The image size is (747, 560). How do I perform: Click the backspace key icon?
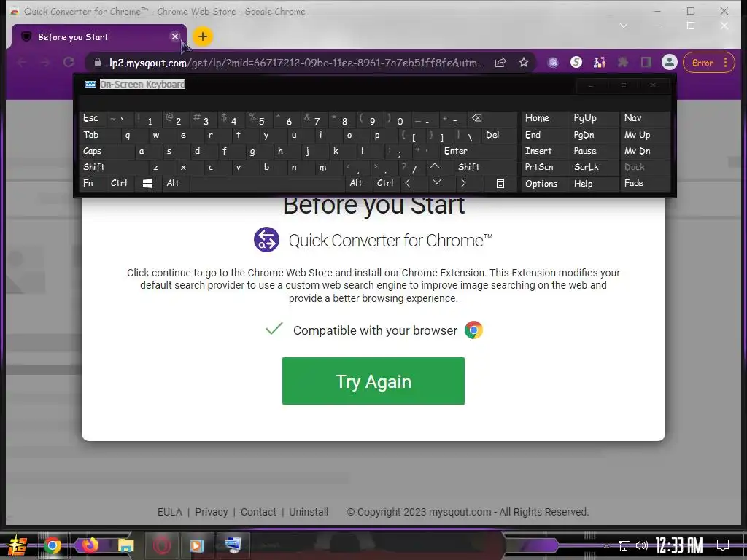[491, 118]
